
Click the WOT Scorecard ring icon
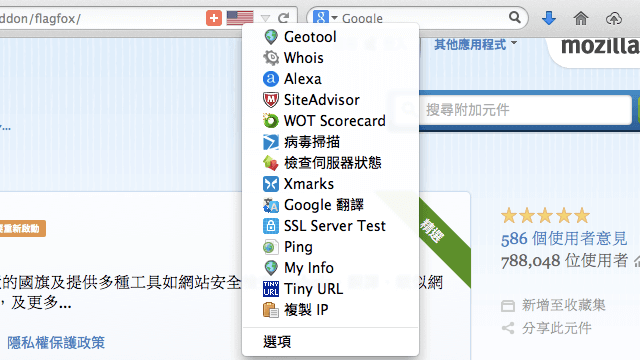[271, 121]
